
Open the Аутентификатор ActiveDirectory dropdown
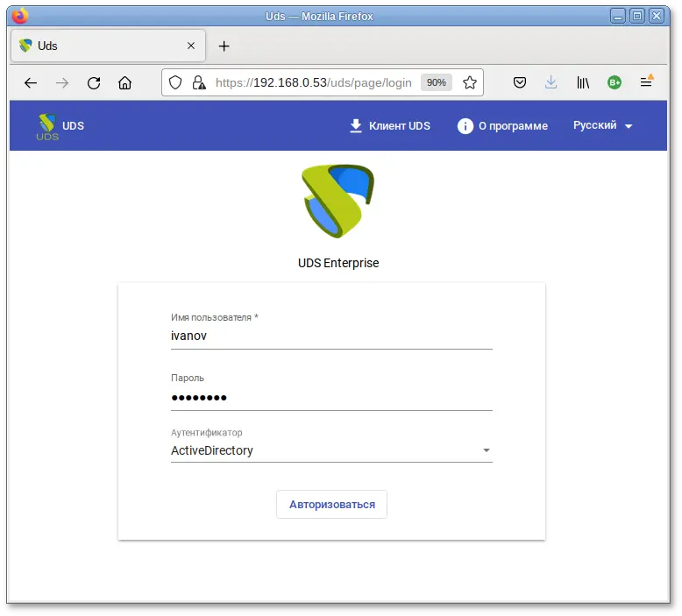[331, 450]
